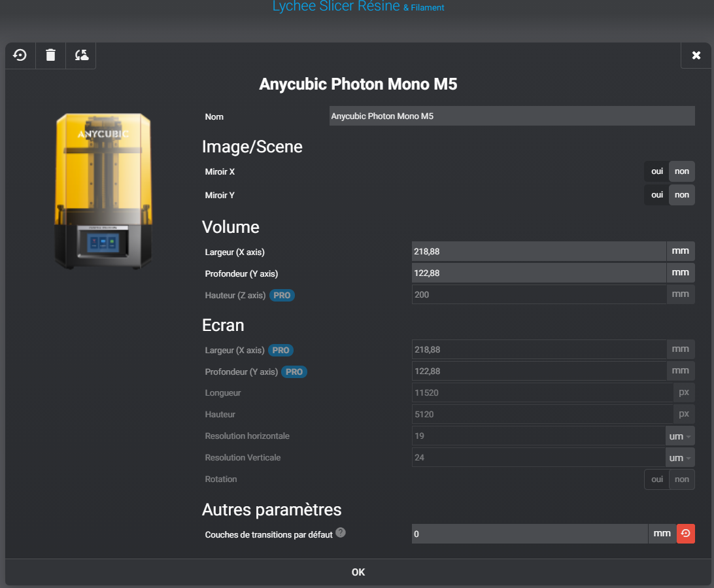Set Rotation to oui
This screenshot has width=714, height=588.
(x=656, y=479)
